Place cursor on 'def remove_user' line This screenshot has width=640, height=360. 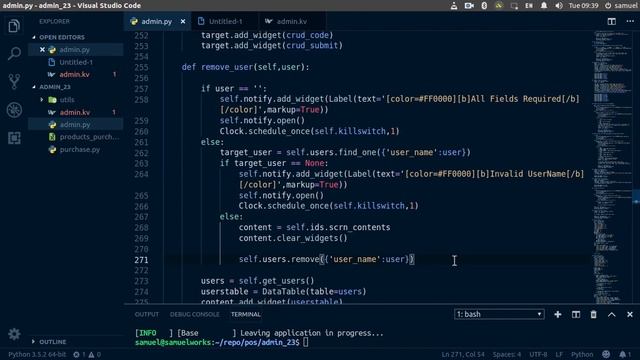coord(245,67)
